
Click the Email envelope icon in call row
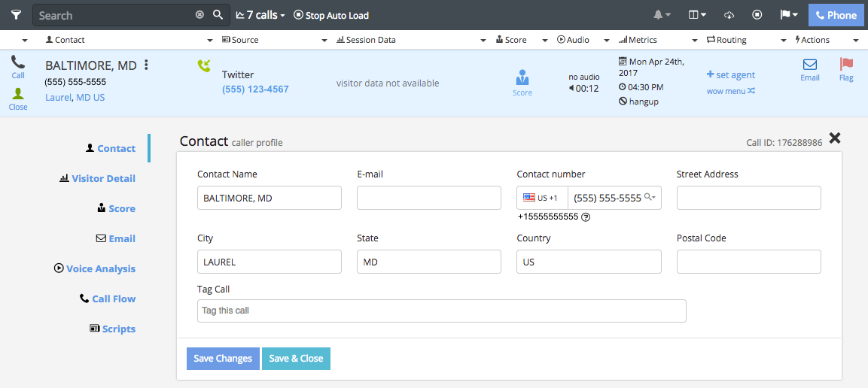tap(809, 65)
